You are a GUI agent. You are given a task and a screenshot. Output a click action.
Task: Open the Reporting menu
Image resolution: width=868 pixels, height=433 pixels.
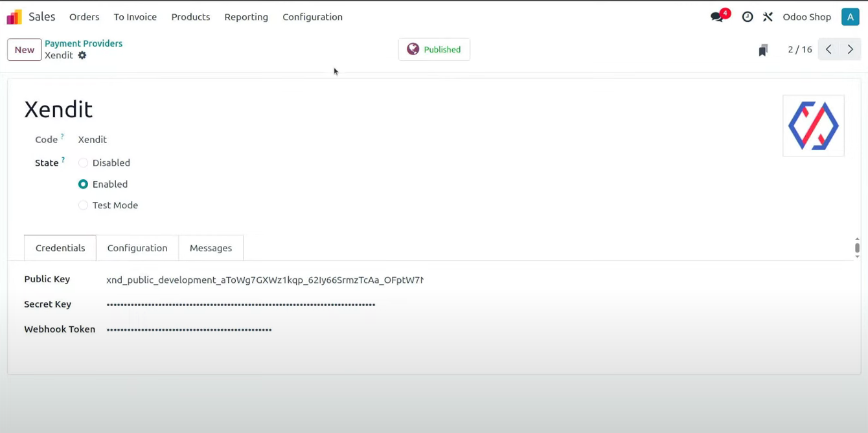click(x=246, y=17)
